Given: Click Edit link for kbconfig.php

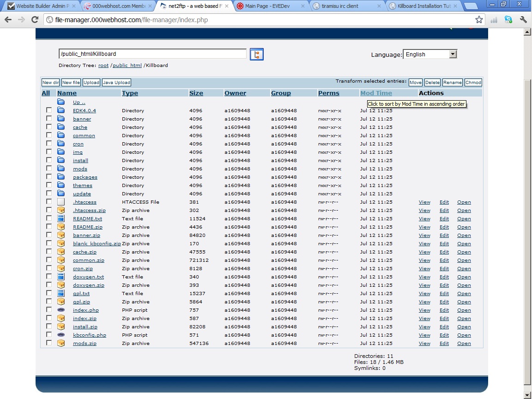Looking at the screenshot, I should [444, 335].
